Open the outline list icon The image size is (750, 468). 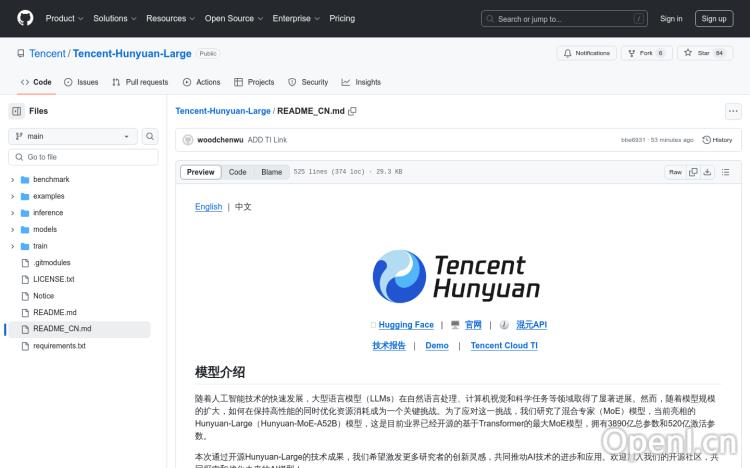click(726, 172)
